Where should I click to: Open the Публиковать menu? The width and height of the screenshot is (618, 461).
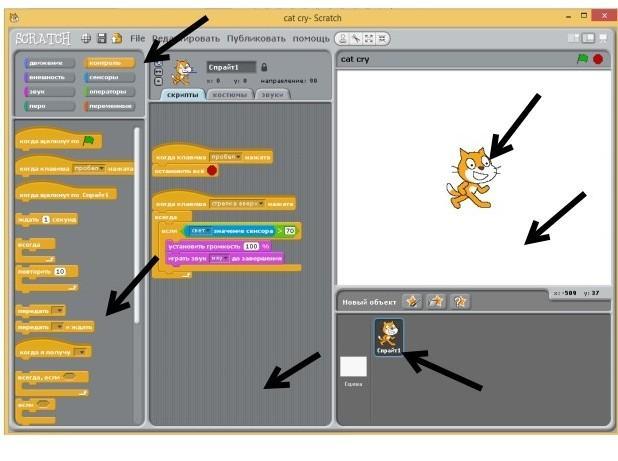[256, 39]
